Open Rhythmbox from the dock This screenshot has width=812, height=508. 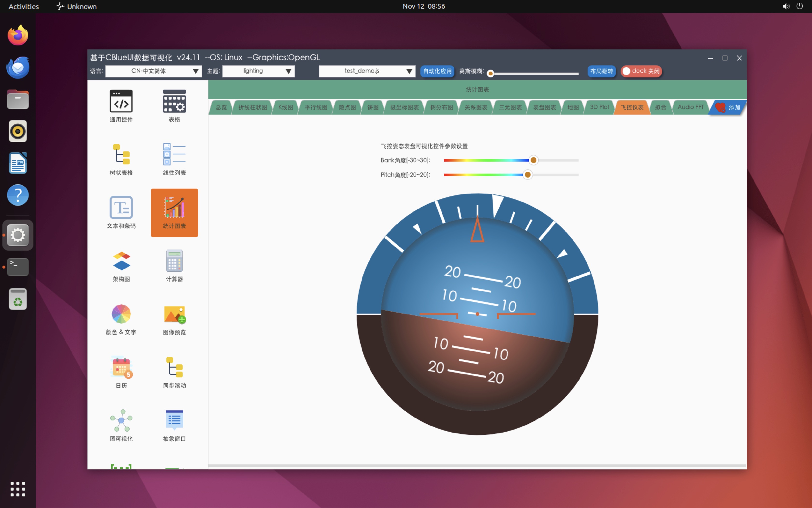[18, 131]
